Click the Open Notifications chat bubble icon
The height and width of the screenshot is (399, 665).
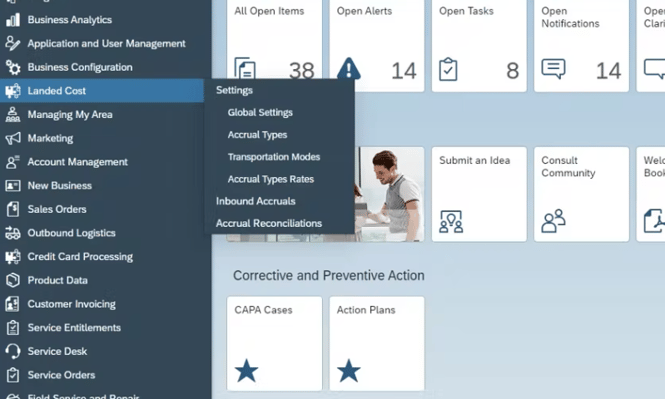(553, 69)
